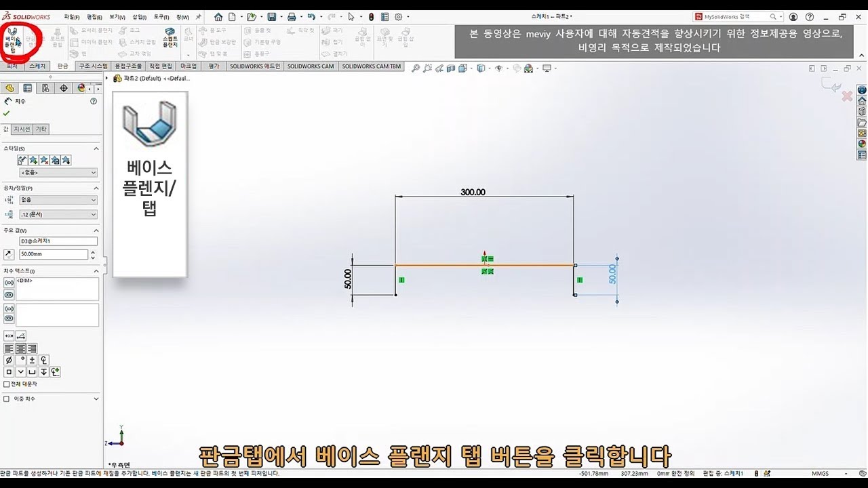This screenshot has height=488, width=868.
Task: Expand the 이중 치수 section arrow
Action: [x=96, y=399]
